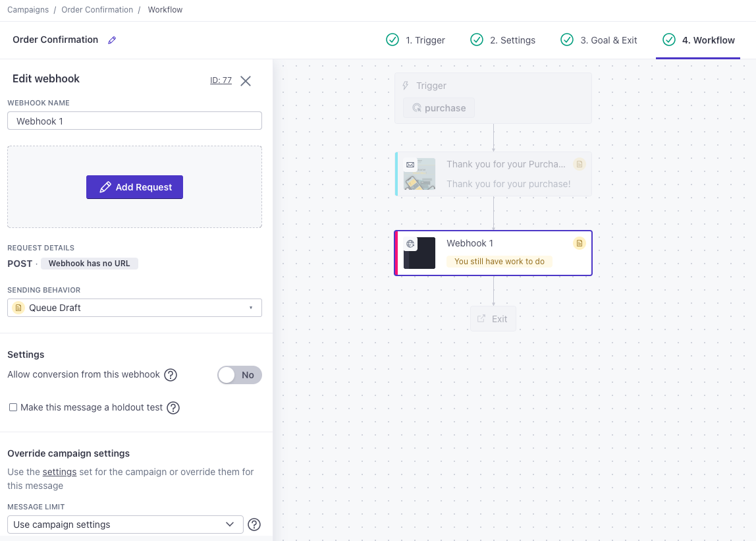Image resolution: width=756 pixels, height=541 pixels.
Task: Close the Edit webhook panel
Action: tap(246, 81)
